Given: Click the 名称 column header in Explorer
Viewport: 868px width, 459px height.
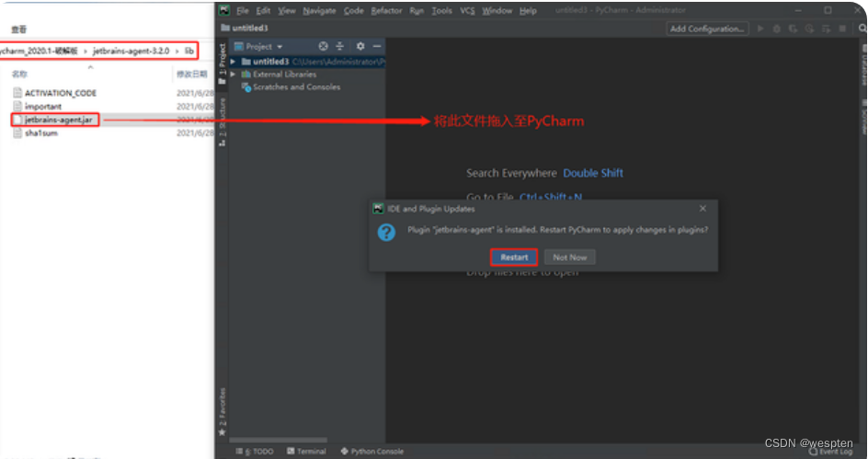Looking at the screenshot, I should pyautogui.click(x=19, y=74).
